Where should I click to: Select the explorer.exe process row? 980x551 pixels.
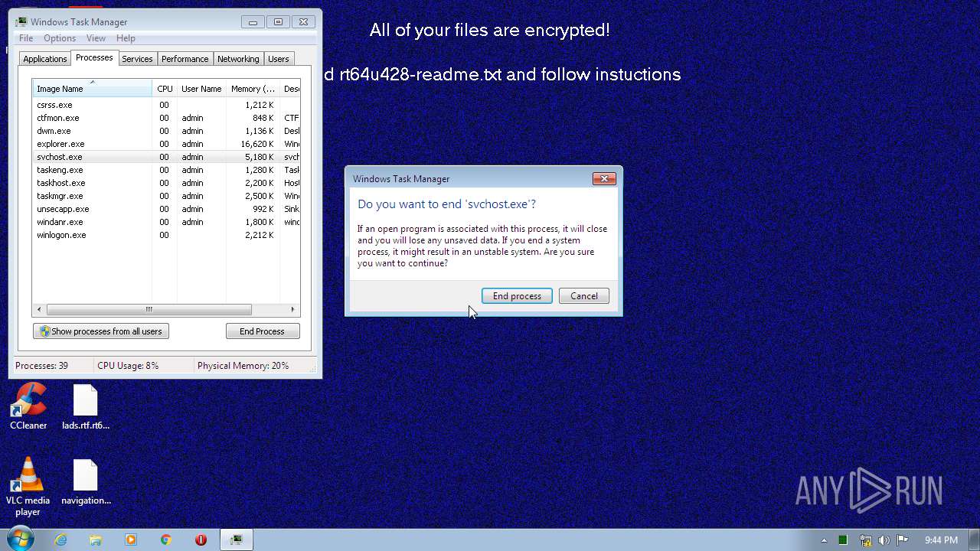[165, 144]
